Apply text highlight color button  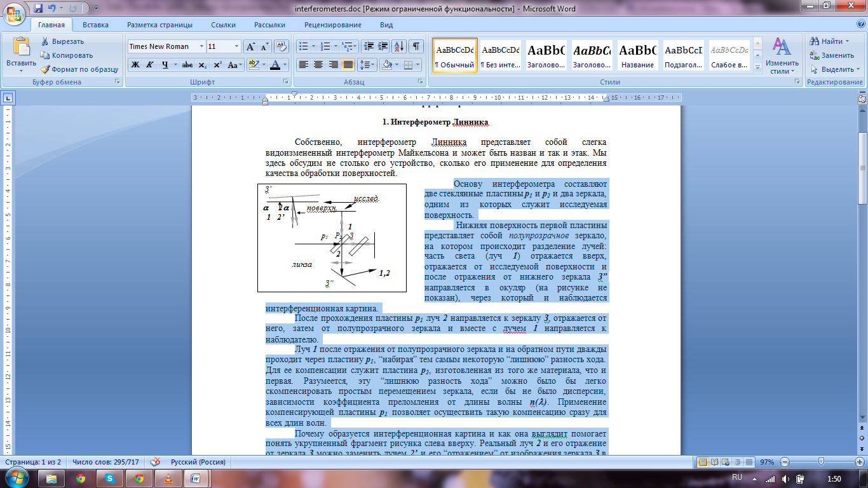tap(253, 65)
